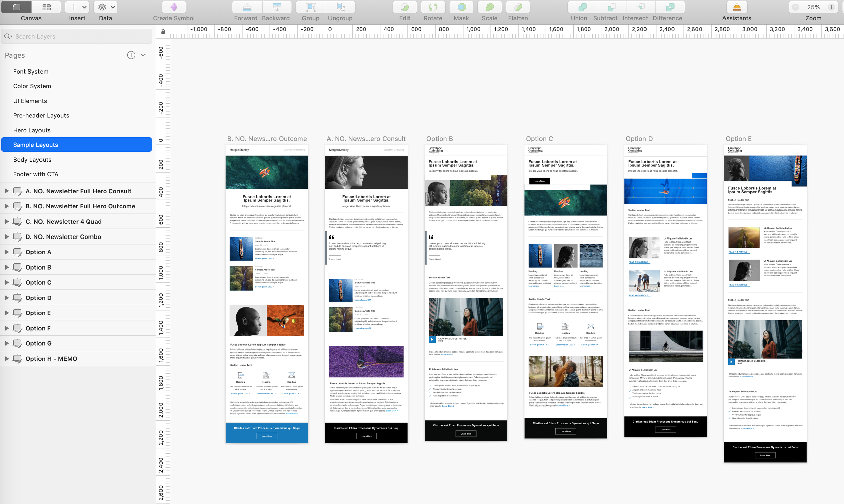The width and height of the screenshot is (844, 504).
Task: Switch to the Color System page
Action: [32, 86]
